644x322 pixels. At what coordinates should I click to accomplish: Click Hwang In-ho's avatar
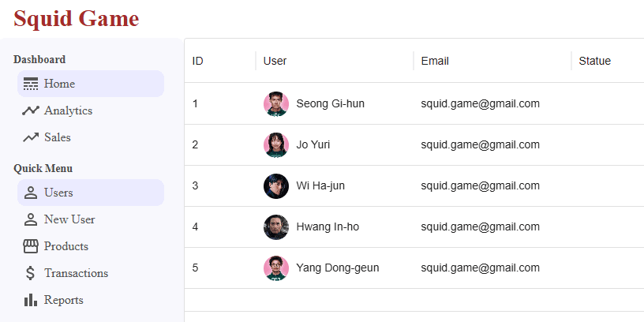click(x=276, y=227)
